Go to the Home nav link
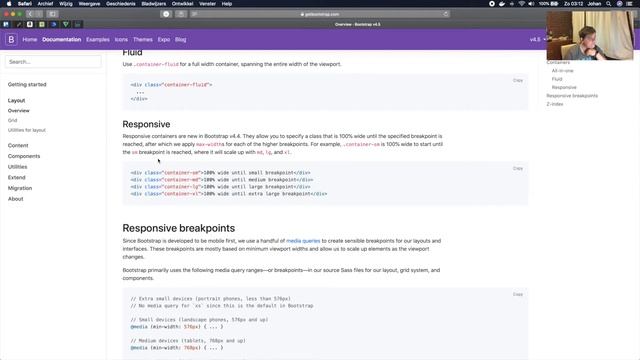640x360 pixels. (30, 40)
